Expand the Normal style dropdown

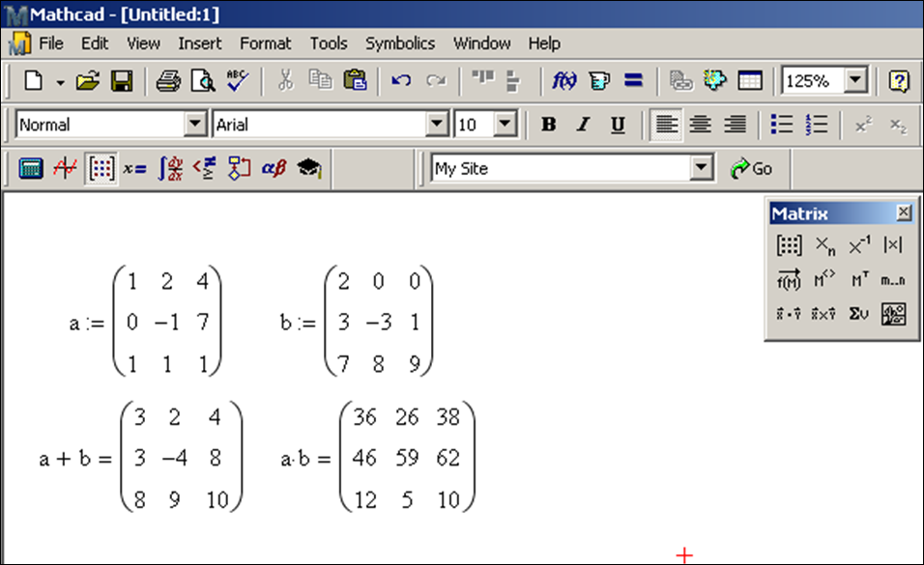[x=196, y=125]
